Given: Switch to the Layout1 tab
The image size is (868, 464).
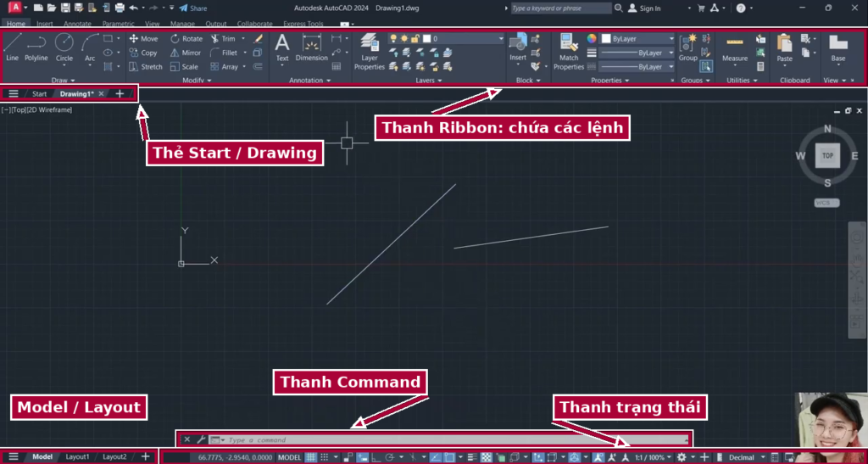Looking at the screenshot, I should (x=77, y=457).
